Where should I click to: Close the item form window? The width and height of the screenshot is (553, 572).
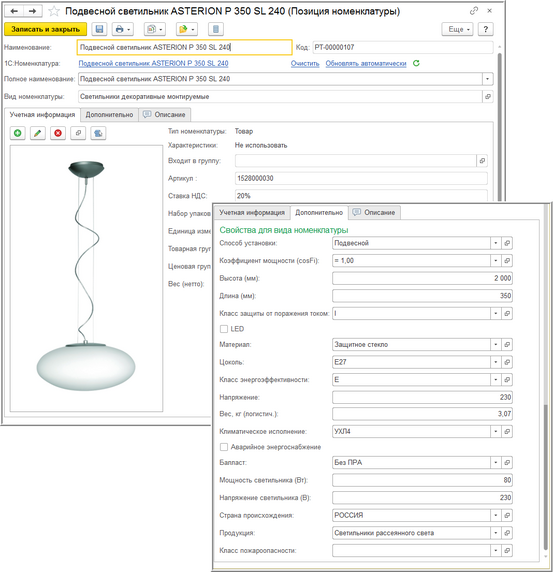(x=490, y=11)
